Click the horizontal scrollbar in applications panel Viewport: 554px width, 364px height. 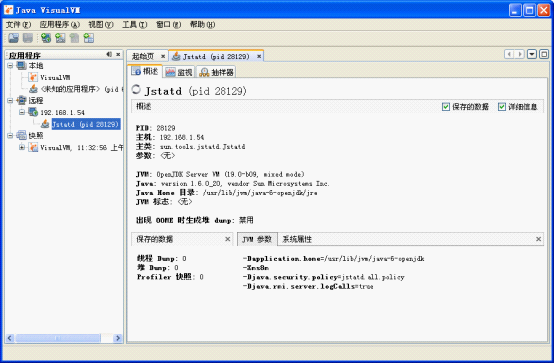tap(64, 338)
